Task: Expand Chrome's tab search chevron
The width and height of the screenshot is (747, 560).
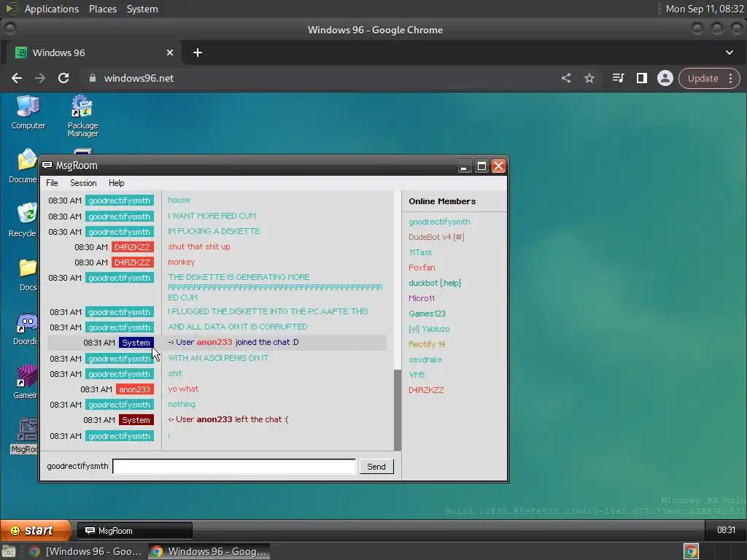Action: click(729, 52)
